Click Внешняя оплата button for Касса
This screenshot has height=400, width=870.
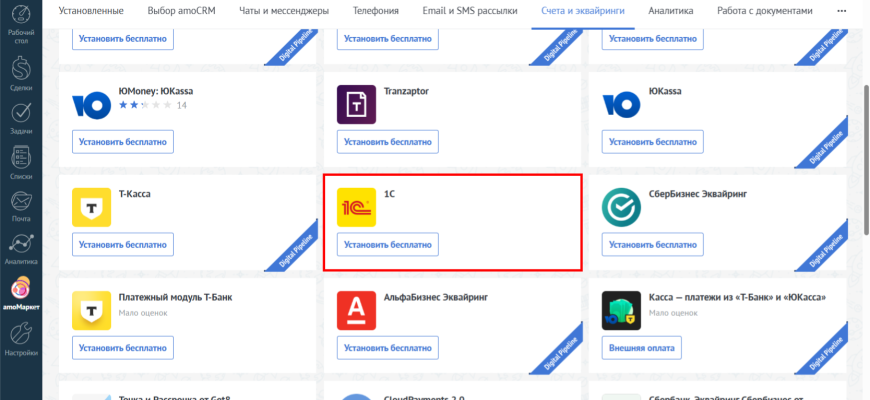tap(642, 347)
